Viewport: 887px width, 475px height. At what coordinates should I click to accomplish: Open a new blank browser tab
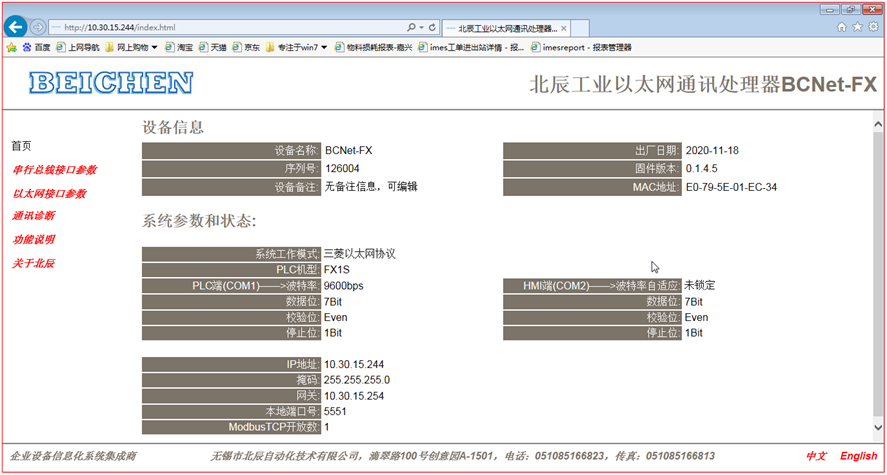581,28
